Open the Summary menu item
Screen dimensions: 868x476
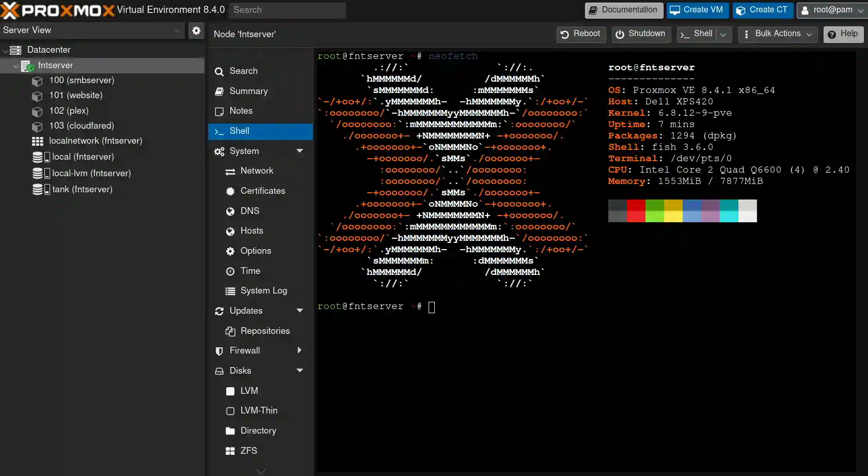(x=248, y=91)
